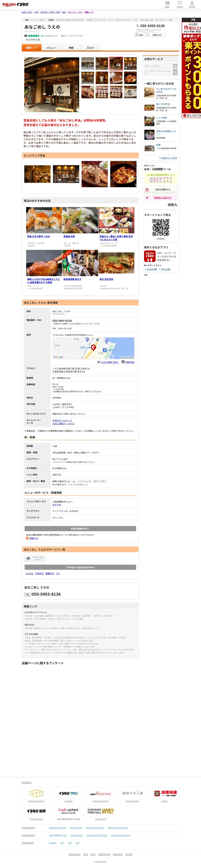Click the iPhone版 app link

tap(165, 269)
